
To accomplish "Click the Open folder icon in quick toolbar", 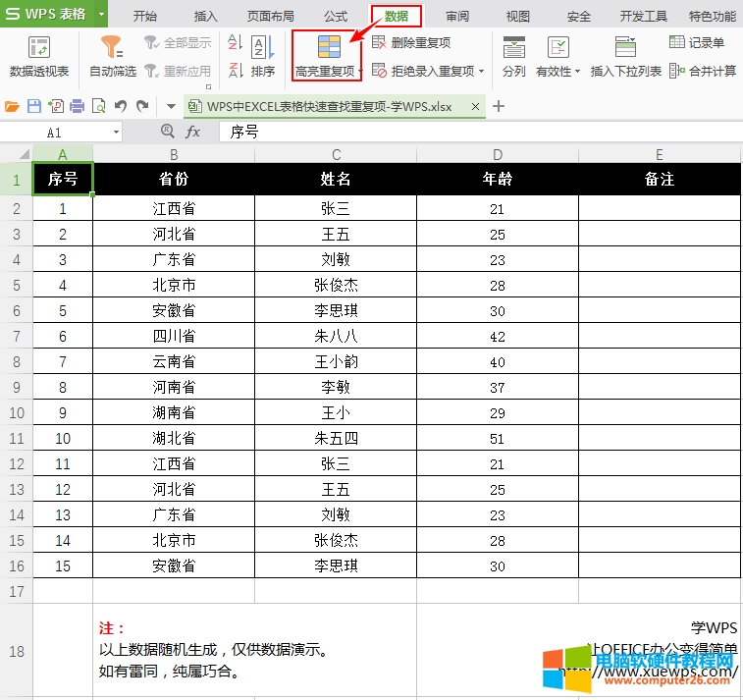I will 13,106.
